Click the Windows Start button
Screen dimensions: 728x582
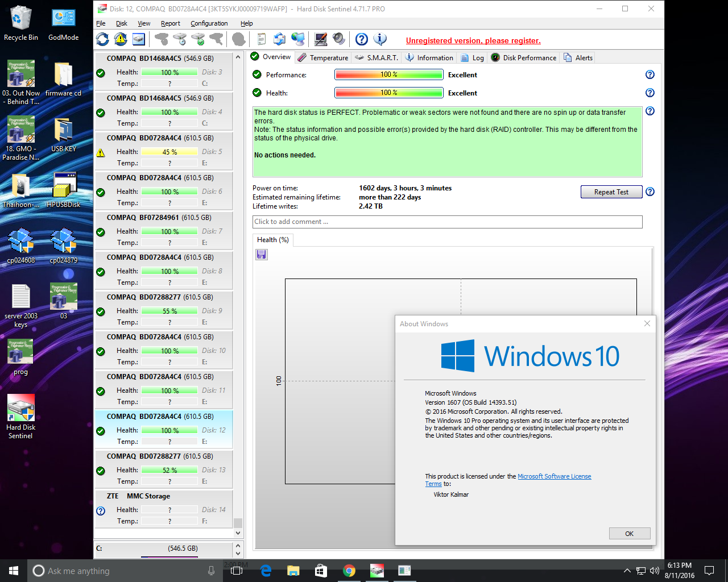(14, 571)
